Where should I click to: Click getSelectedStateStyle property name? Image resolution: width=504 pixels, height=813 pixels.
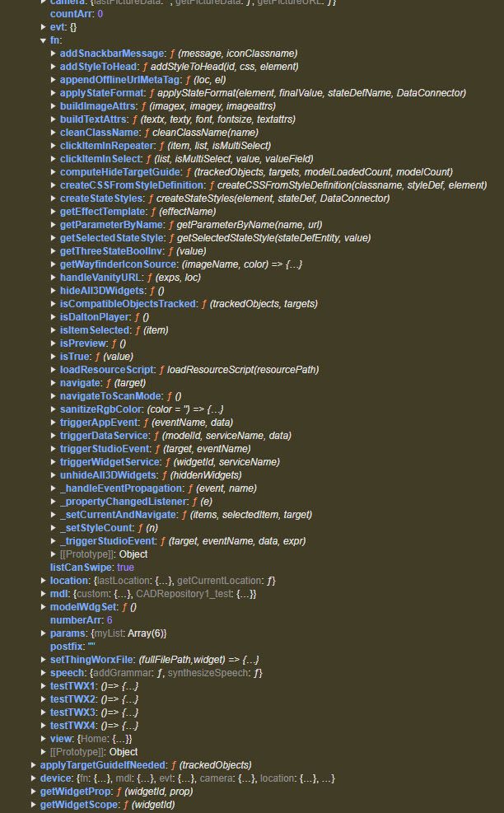click(111, 238)
